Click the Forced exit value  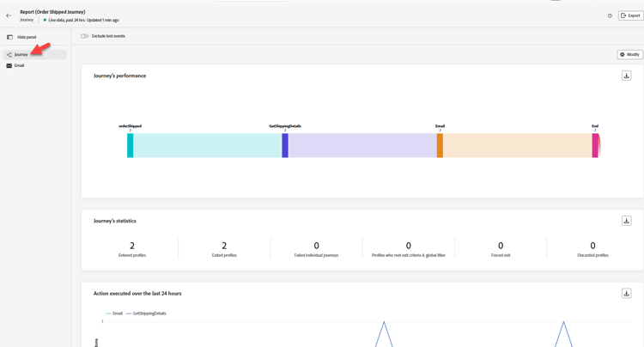501,246
